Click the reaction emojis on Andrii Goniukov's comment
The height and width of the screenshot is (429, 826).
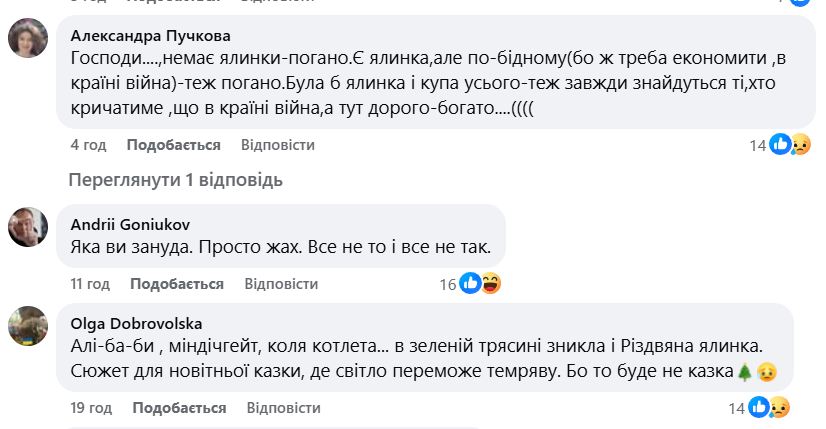click(x=479, y=284)
